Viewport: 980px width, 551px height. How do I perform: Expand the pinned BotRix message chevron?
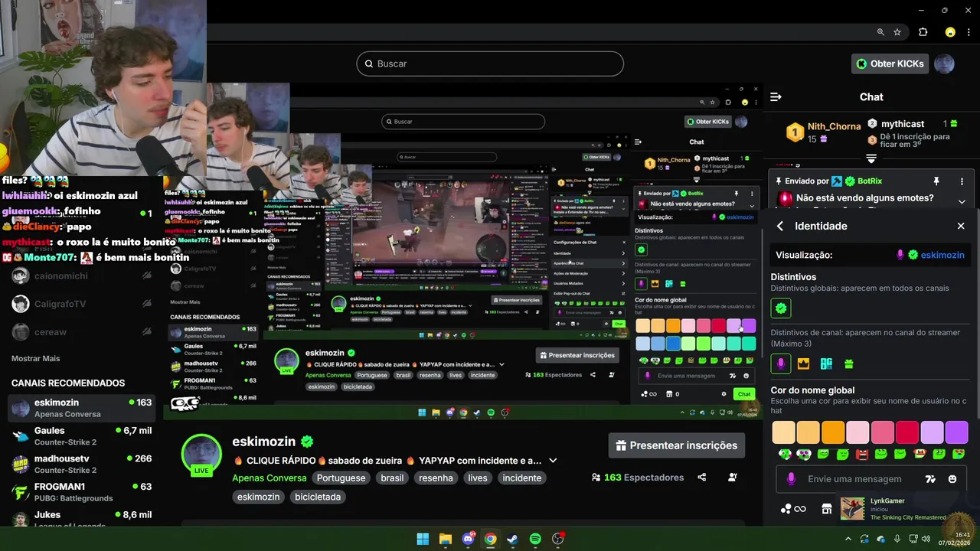coord(962,202)
